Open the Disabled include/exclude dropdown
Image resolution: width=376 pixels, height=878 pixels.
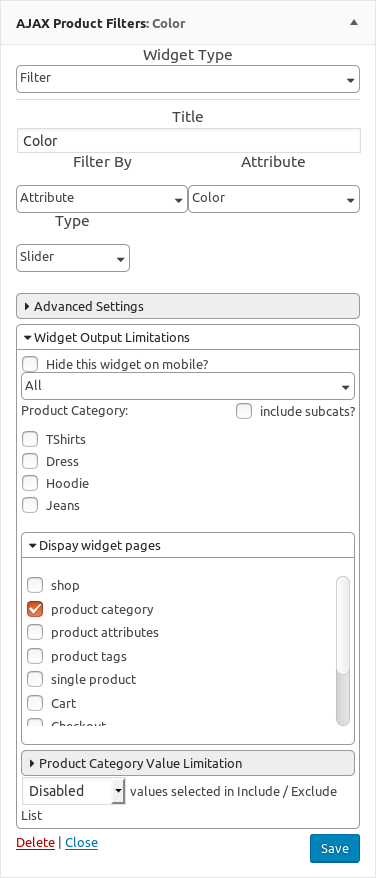73,791
